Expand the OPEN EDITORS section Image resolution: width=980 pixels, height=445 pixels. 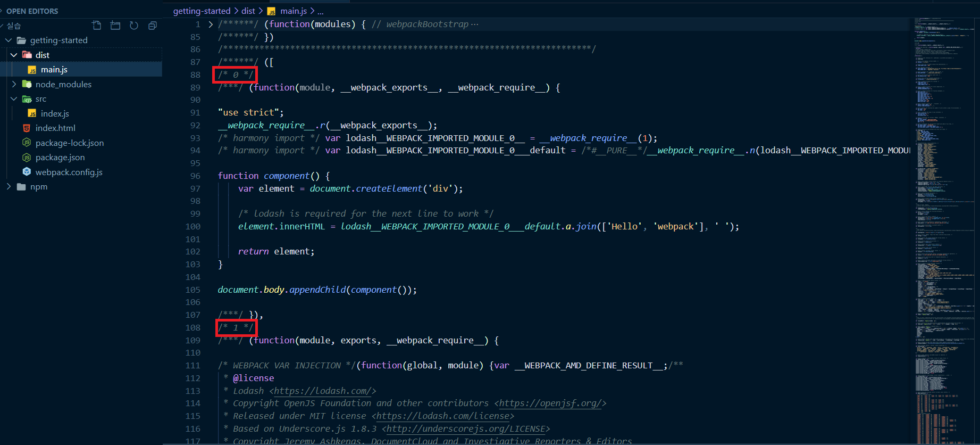coord(32,11)
